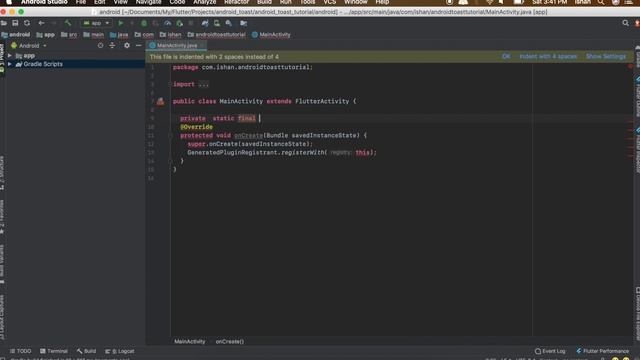This screenshot has width=640, height=360.
Task: Expand the Gradle Scripts tree node
Action: 9,64
